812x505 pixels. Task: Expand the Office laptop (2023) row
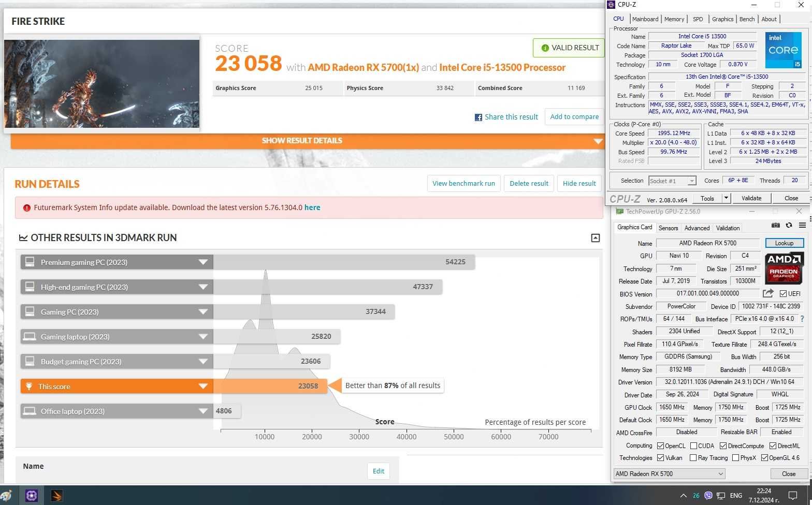(203, 411)
